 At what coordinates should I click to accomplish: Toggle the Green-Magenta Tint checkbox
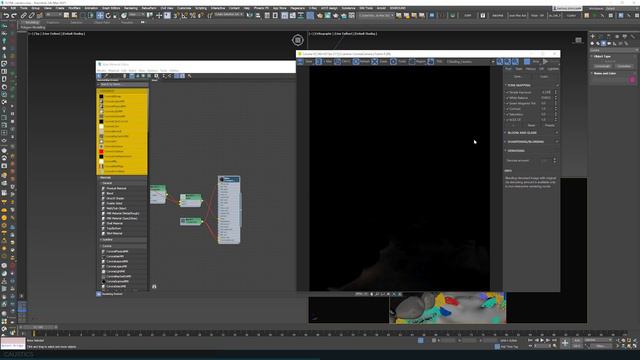(x=507, y=103)
